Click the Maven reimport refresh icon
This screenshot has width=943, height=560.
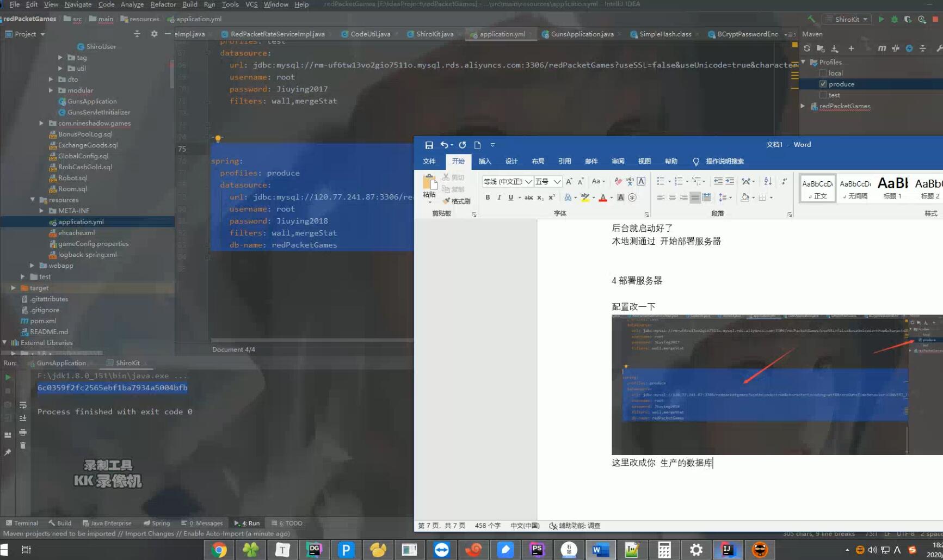point(807,48)
